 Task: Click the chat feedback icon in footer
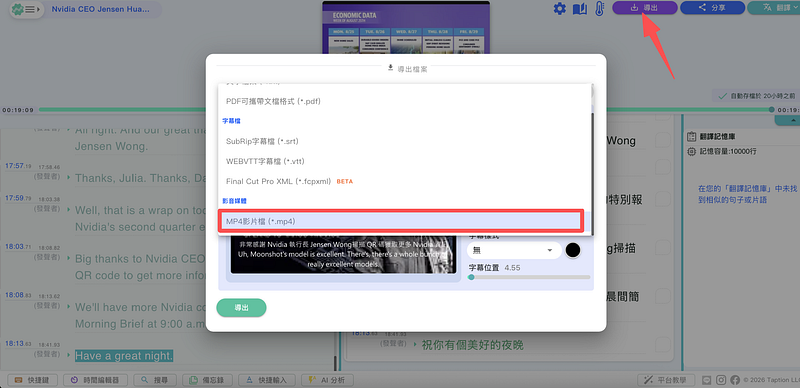pos(707,380)
